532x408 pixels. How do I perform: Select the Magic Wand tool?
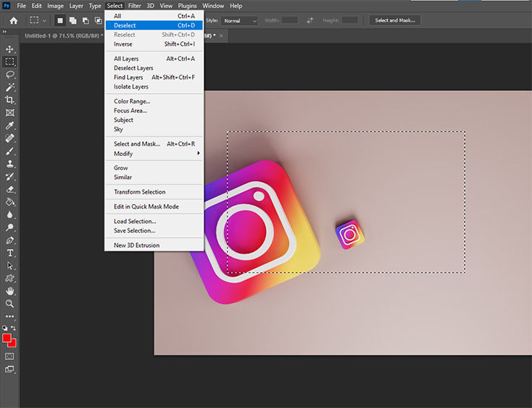tap(10, 87)
